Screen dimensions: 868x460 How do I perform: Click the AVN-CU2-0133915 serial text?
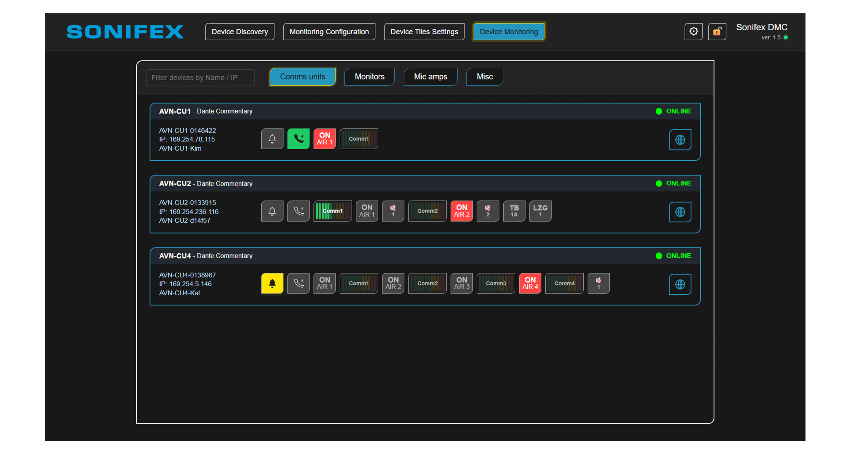click(x=188, y=203)
